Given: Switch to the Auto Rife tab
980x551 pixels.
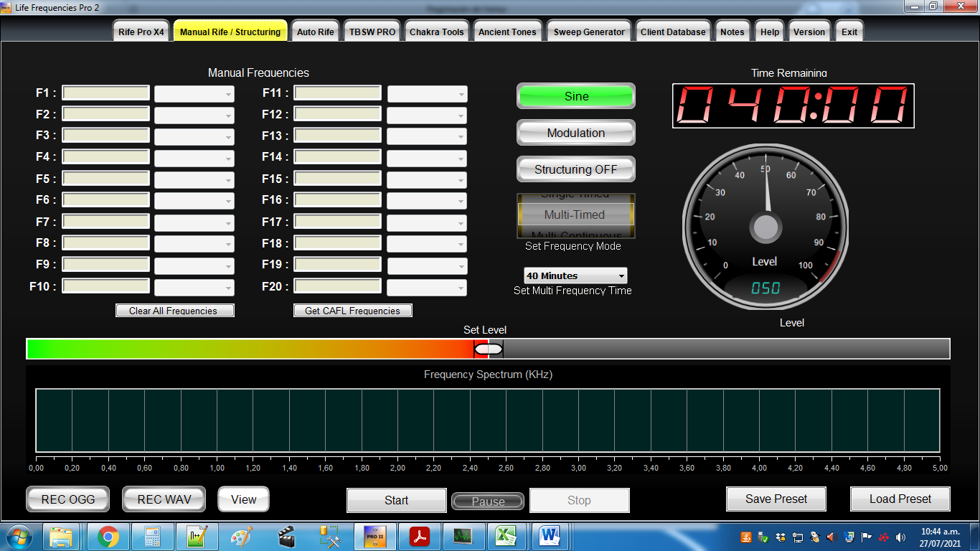Looking at the screenshot, I should point(316,32).
